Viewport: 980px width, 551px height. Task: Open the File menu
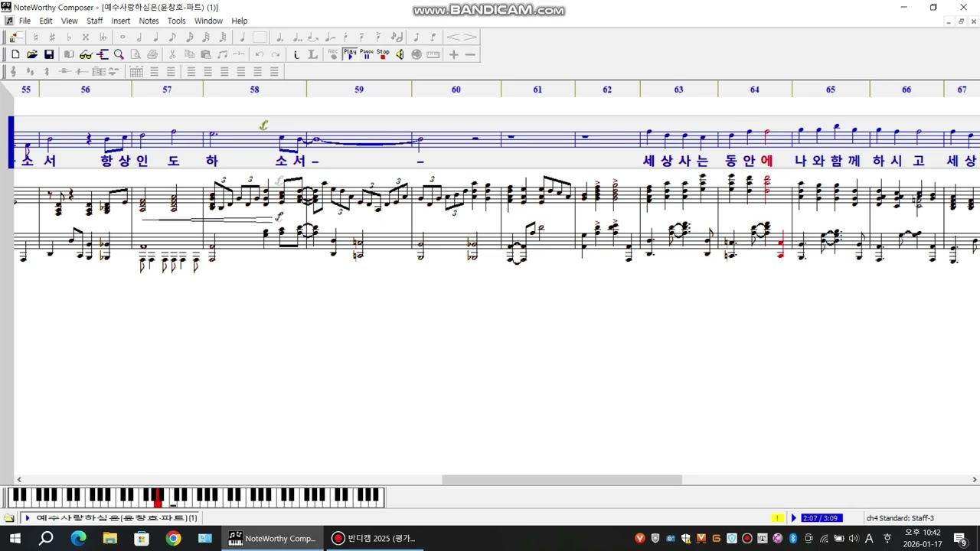tap(24, 21)
